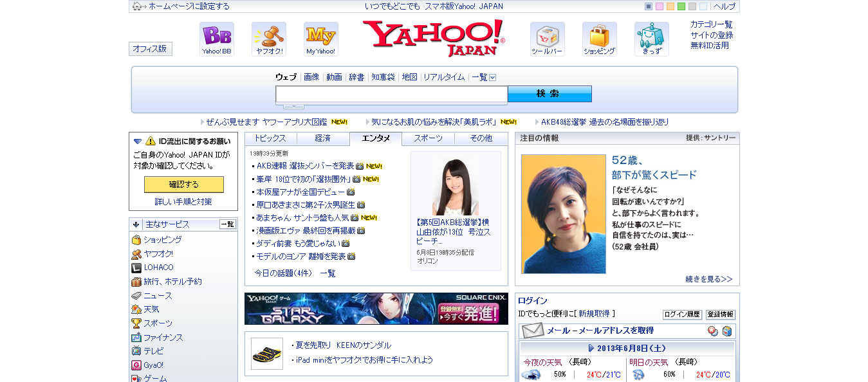Screen dimensions: 868x382
Task: Click the テレビ TV icon
Action: [136, 351]
